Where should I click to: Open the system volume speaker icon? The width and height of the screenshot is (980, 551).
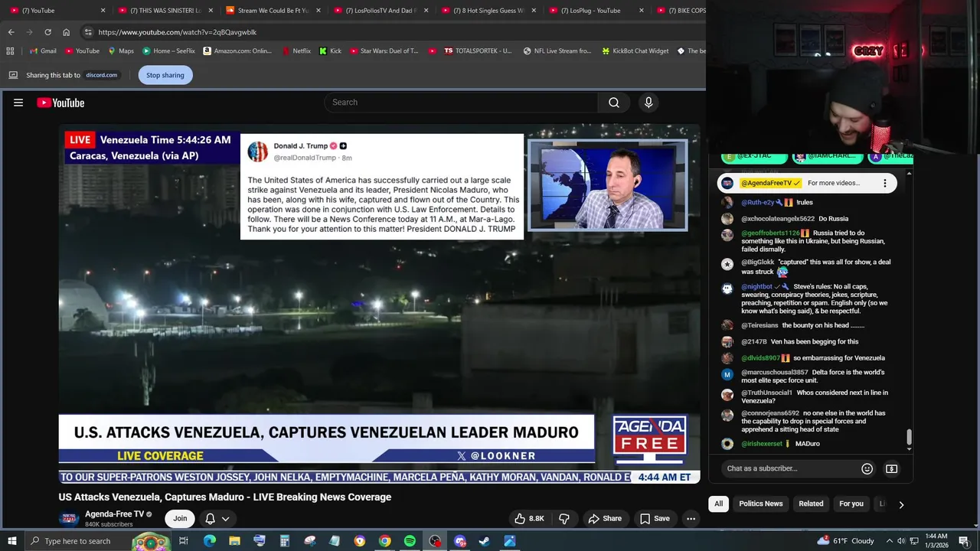click(901, 541)
